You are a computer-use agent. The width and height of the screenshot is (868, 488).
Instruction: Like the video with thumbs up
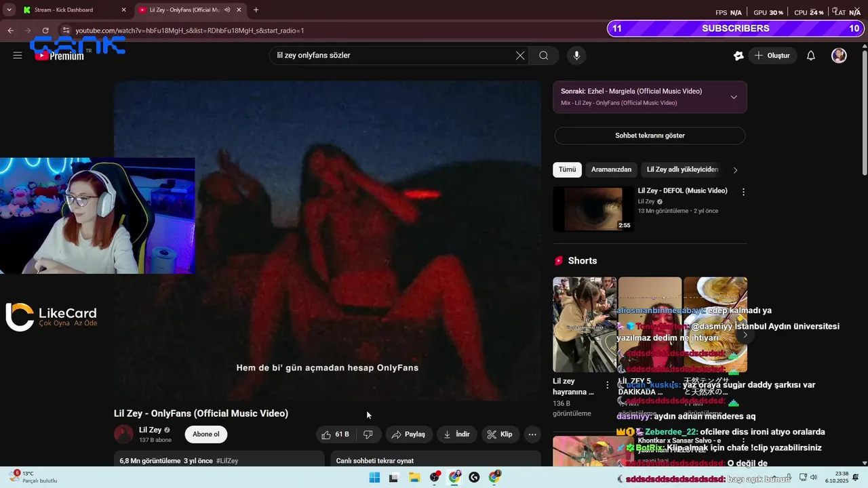point(335,434)
